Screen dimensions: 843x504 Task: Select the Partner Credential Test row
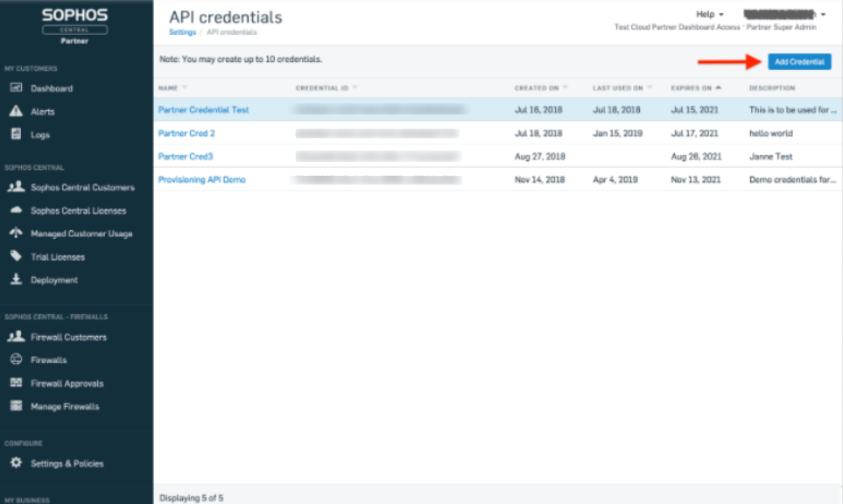(204, 109)
